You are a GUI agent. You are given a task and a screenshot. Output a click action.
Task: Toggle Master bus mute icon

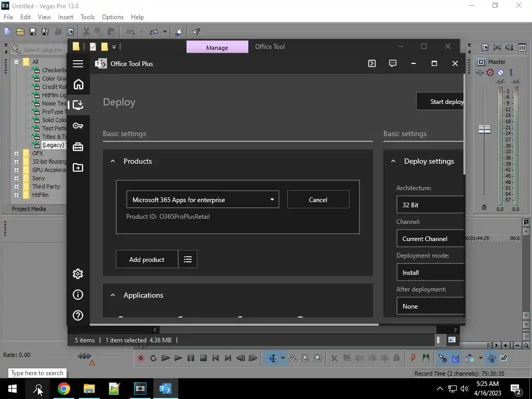500,72
